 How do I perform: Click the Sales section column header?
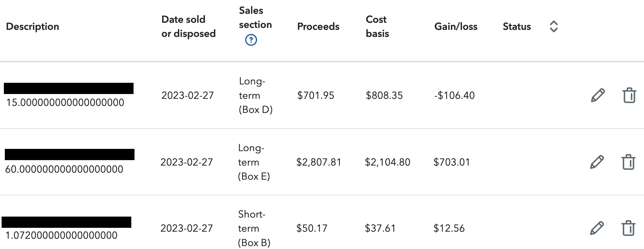point(255,18)
